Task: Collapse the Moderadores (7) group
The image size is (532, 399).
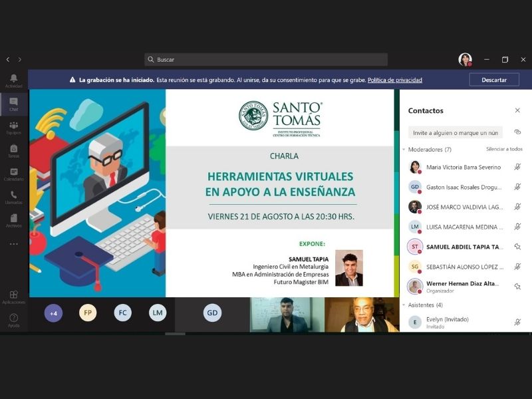Action: (404, 149)
